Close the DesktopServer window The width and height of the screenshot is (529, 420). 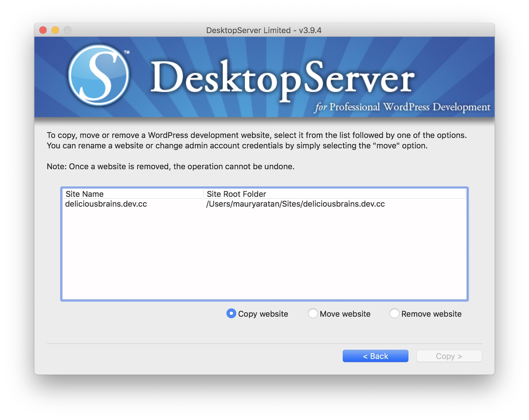[x=43, y=30]
